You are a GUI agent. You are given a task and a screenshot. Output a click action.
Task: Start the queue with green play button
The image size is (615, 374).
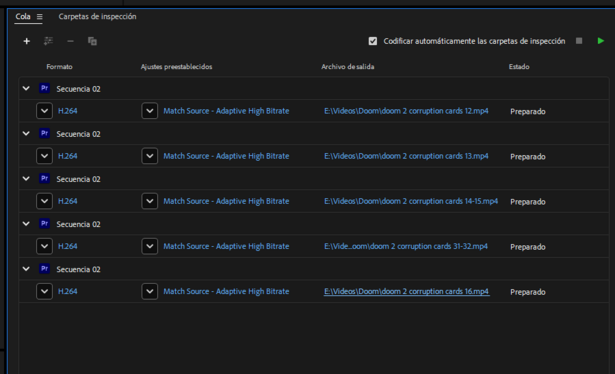pyautogui.click(x=600, y=41)
